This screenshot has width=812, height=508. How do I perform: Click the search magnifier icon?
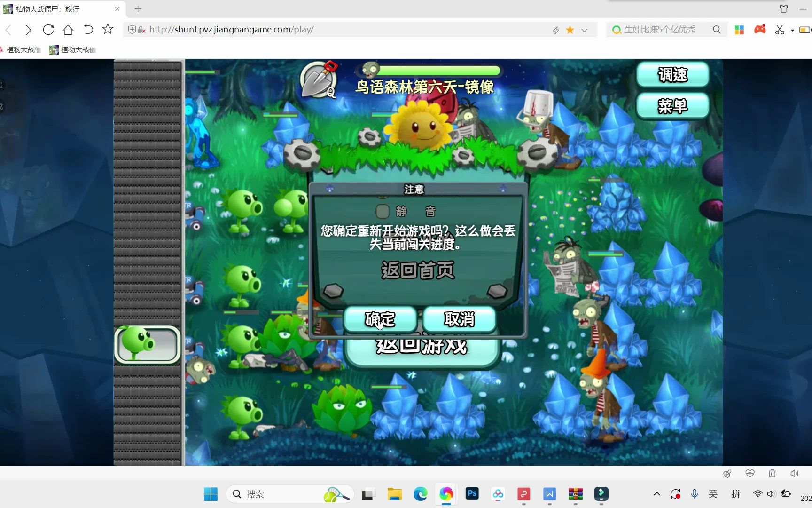[717, 30]
